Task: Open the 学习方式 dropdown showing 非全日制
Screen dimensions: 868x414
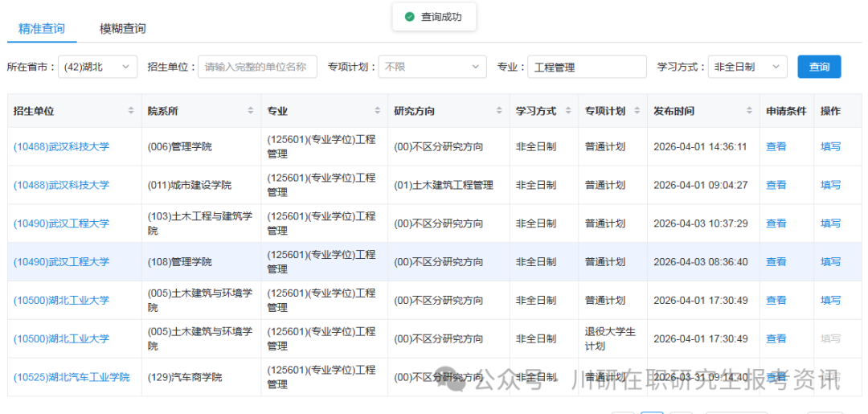Action: point(747,67)
